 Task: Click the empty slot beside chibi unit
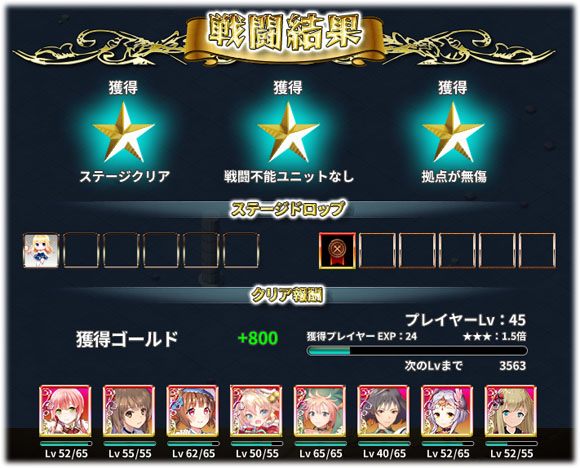click(81, 250)
